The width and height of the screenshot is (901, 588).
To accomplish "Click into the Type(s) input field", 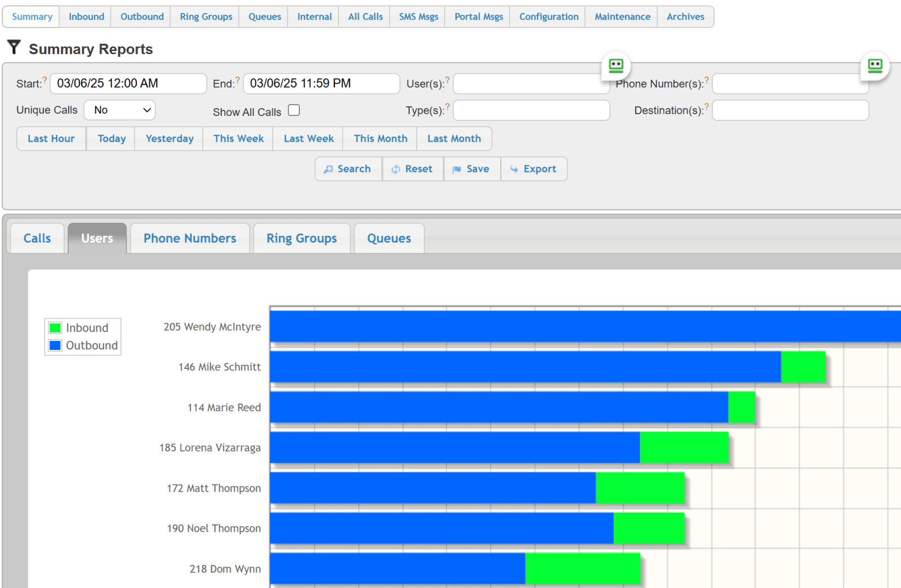I will (531, 110).
